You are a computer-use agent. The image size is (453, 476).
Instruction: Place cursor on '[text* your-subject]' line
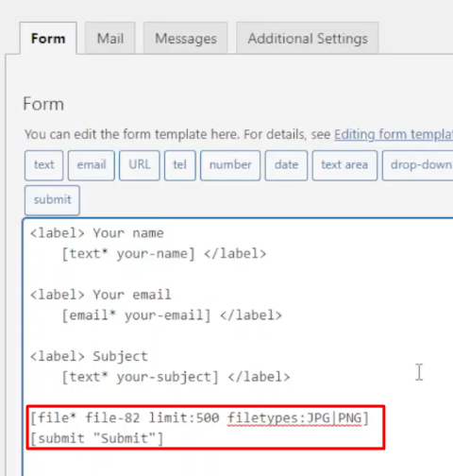[176, 377]
